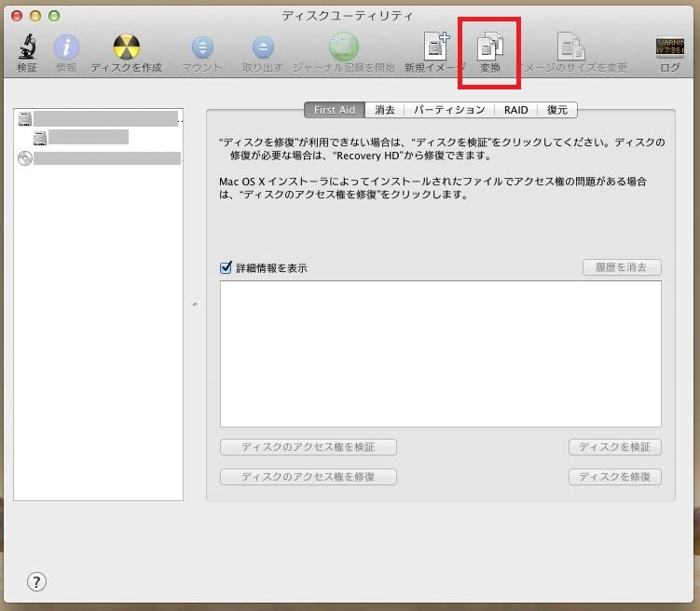Image resolution: width=700 pixels, height=611 pixels.
Task: Uncheck the 詳細情報を表示 checkbox
Action: [226, 267]
